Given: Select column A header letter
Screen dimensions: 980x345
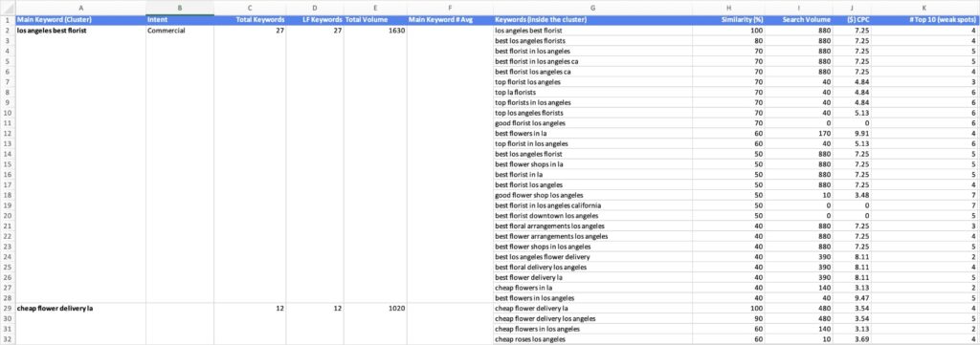Looking at the screenshot, I should pos(80,8).
